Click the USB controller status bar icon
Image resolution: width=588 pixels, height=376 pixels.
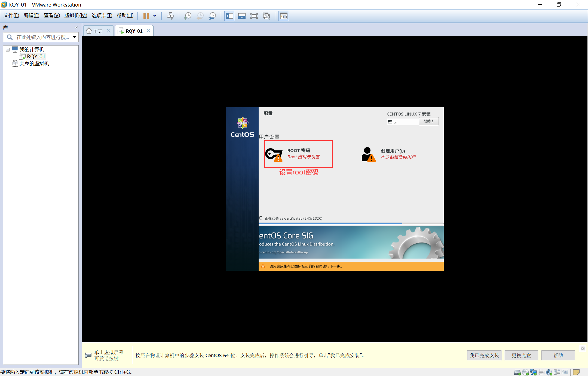tap(557, 372)
